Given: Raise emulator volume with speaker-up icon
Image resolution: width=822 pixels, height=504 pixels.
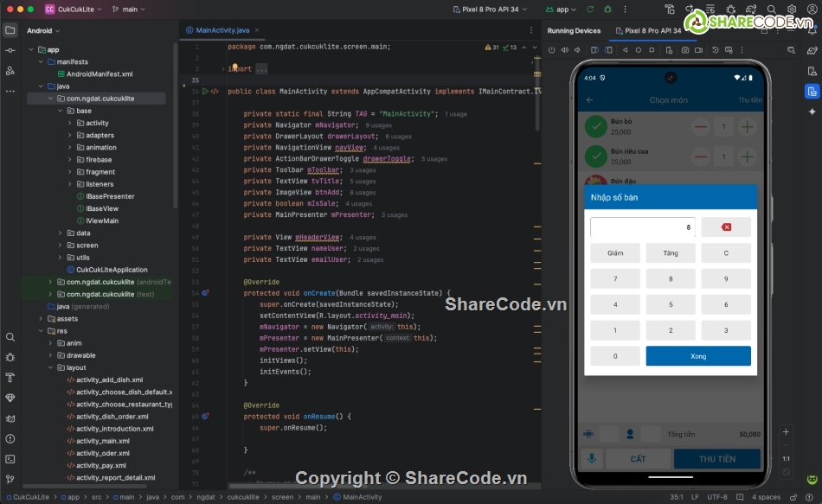Looking at the screenshot, I should pos(565,50).
